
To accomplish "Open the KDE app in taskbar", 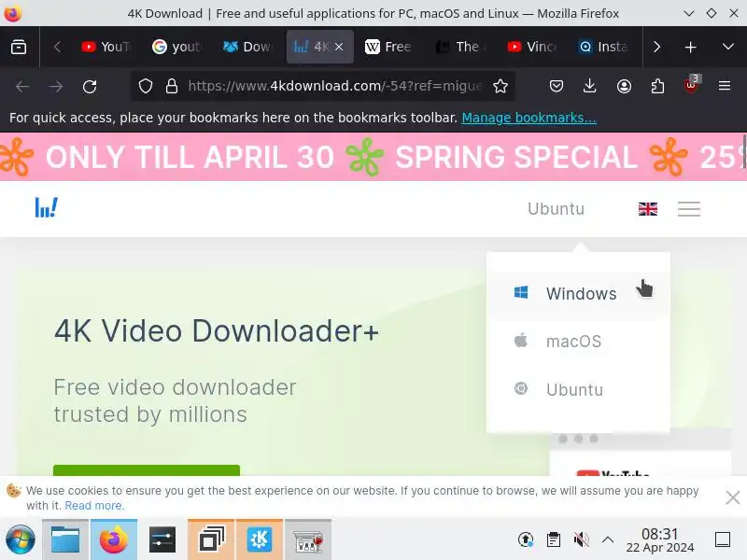I will [260, 540].
